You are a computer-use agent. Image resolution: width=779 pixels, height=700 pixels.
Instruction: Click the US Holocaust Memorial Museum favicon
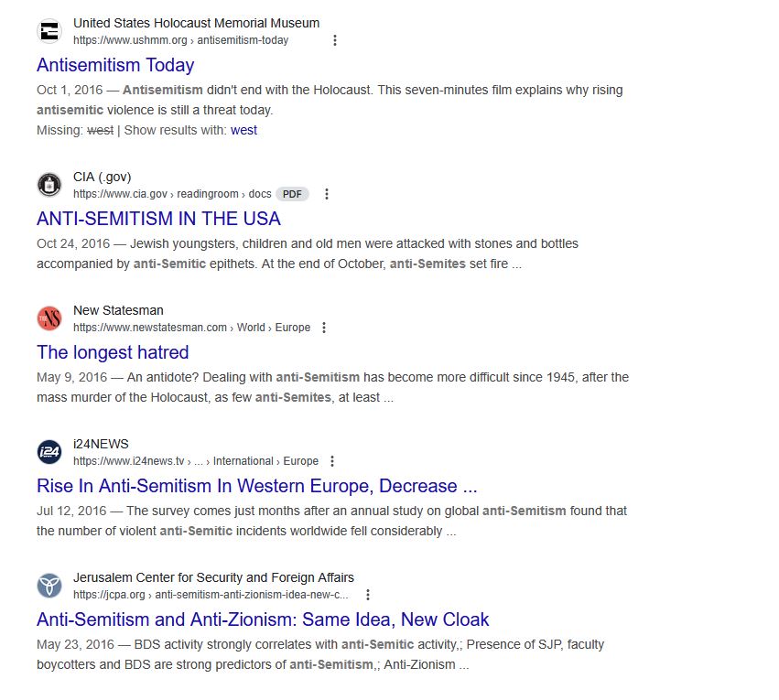coord(49,31)
